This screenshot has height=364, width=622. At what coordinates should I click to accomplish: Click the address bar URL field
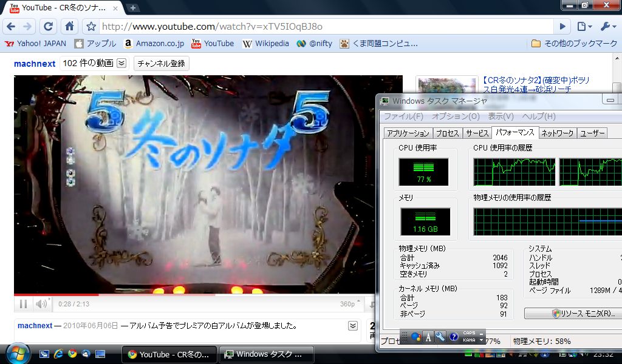tap(326, 27)
